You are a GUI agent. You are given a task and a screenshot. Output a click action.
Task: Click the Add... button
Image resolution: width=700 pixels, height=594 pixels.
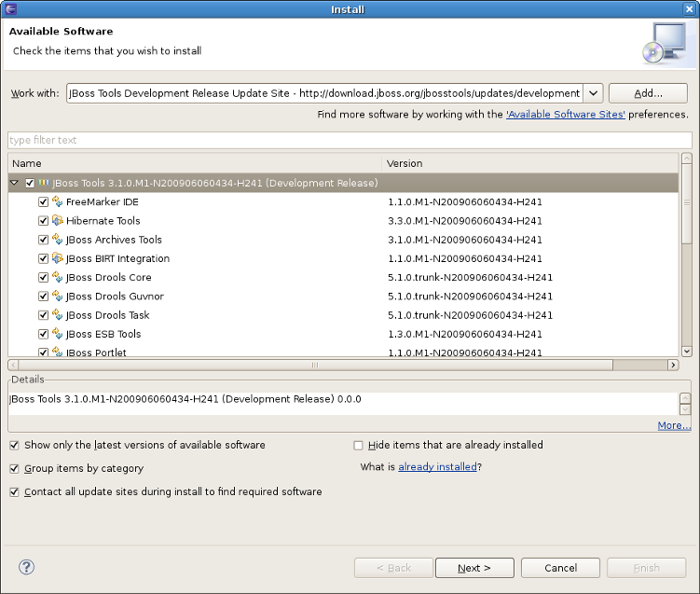(x=648, y=93)
